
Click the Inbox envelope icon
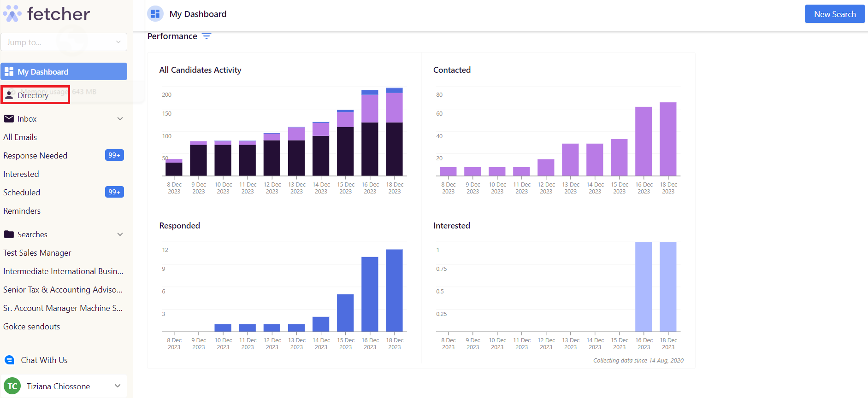click(9, 119)
